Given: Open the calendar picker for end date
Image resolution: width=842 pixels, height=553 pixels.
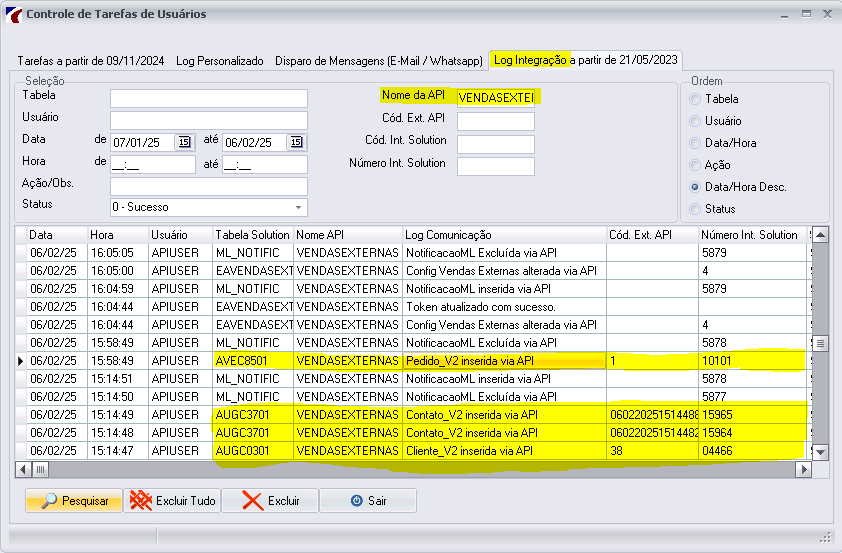Looking at the screenshot, I should 296,142.
